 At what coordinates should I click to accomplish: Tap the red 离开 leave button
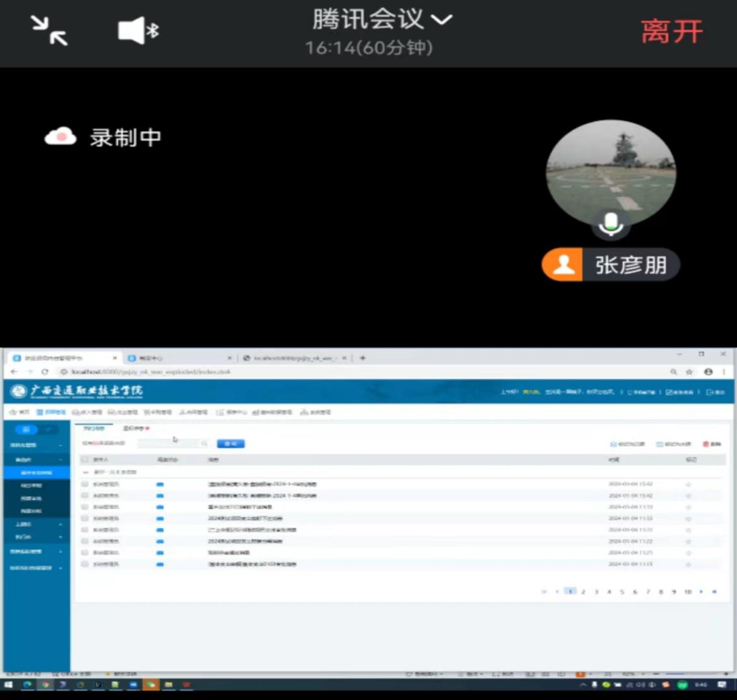point(671,32)
